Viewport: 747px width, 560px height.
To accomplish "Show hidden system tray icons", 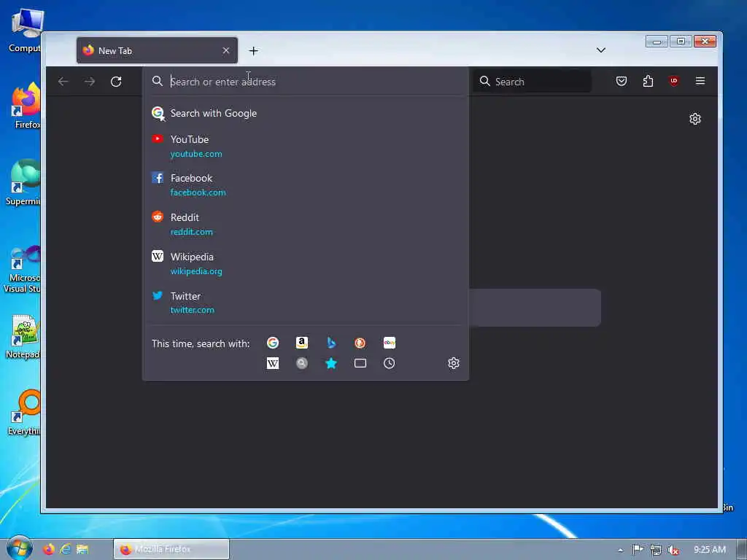I will (x=620, y=550).
